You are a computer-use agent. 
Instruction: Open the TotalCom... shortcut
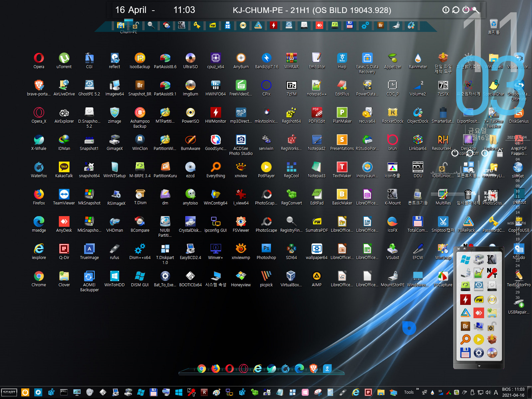point(418,224)
